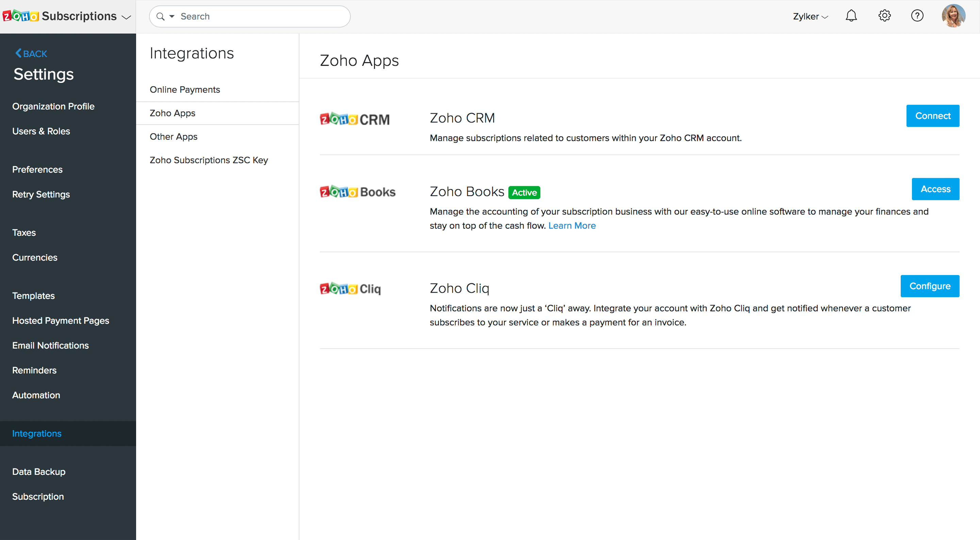Click the Zoho Cliq logo

click(x=350, y=289)
